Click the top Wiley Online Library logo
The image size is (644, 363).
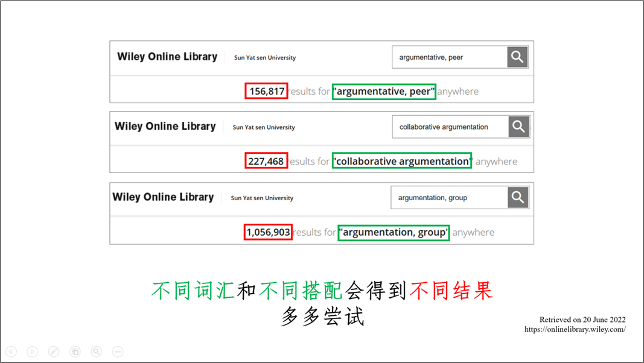167,57
